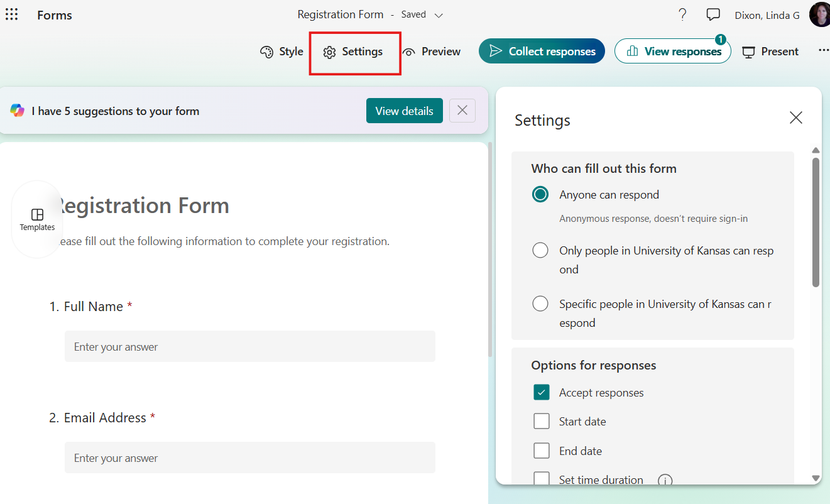The width and height of the screenshot is (830, 504).
Task: Click the info icon beside Set time duration
Action: [665, 481]
